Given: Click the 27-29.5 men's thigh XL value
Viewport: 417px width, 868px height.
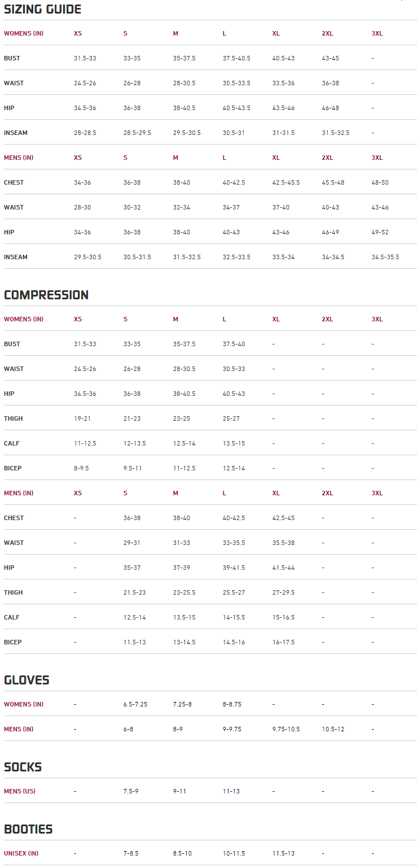Looking at the screenshot, I should (283, 593).
